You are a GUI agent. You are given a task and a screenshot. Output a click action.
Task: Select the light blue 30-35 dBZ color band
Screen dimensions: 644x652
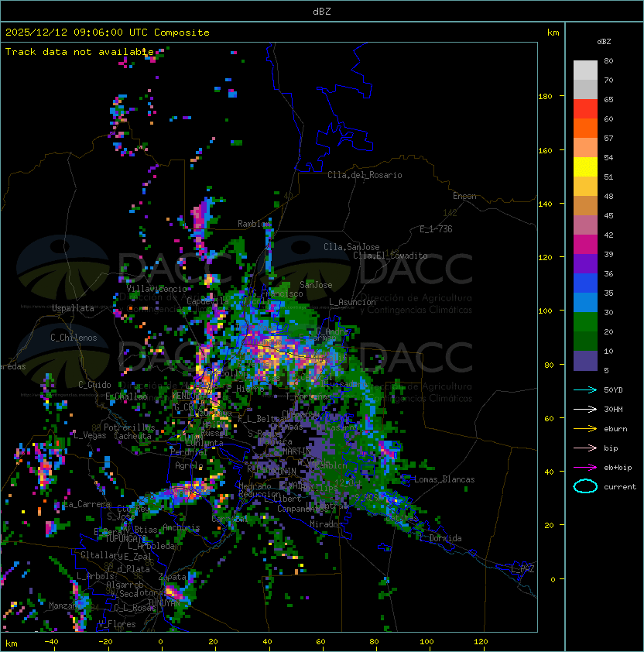click(585, 303)
